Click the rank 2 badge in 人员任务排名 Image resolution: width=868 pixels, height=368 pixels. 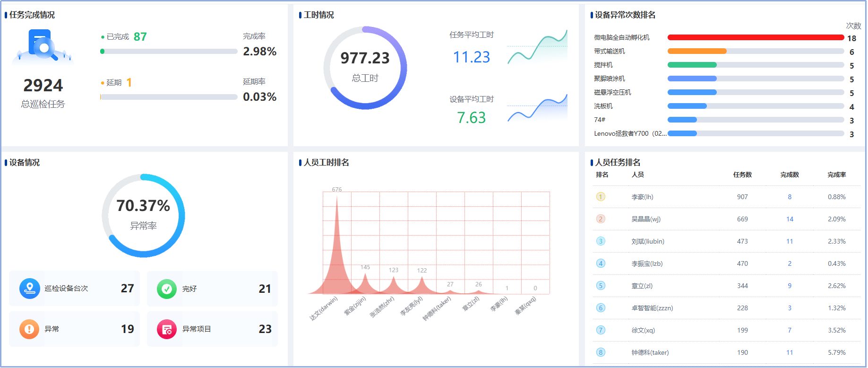click(x=601, y=219)
